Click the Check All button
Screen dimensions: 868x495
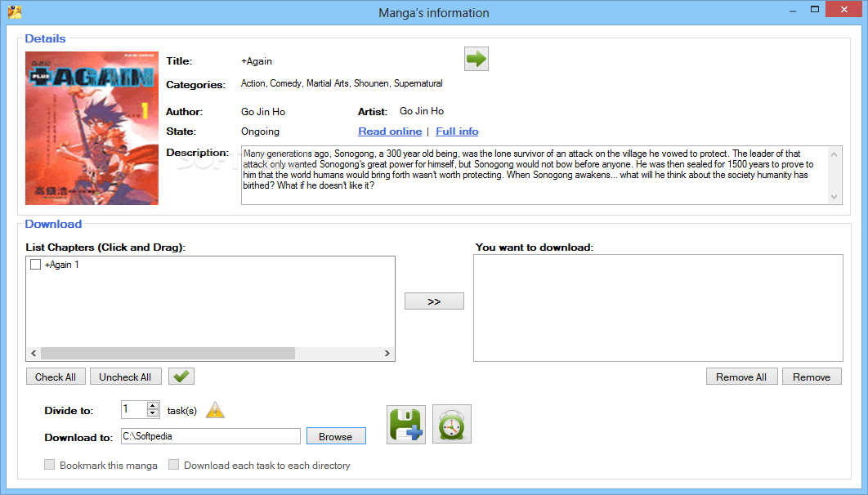coord(56,377)
